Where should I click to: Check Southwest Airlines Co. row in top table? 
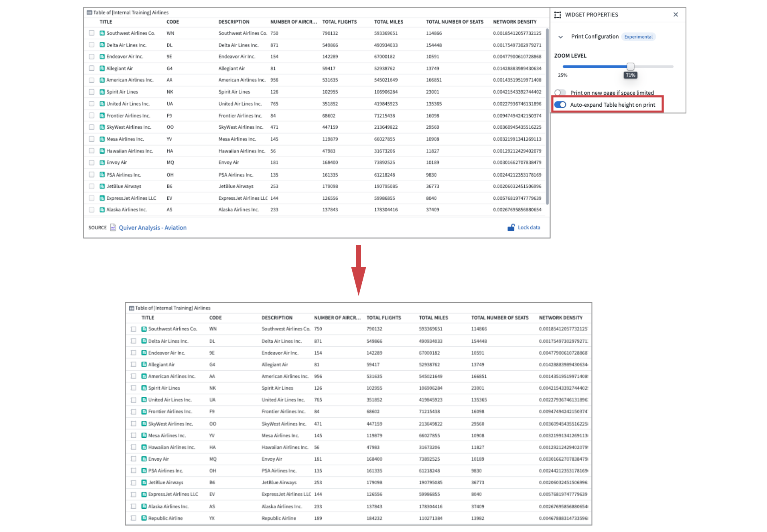91,33
